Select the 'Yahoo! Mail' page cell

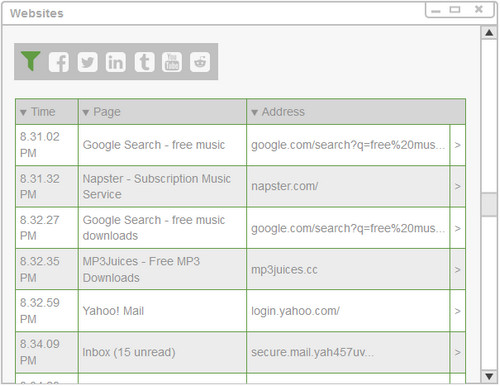click(x=163, y=311)
